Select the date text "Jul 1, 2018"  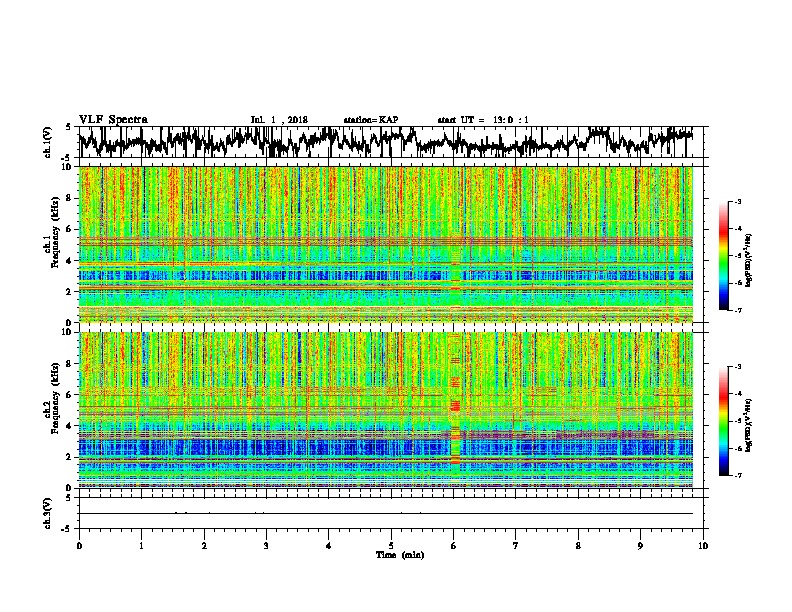[279, 120]
